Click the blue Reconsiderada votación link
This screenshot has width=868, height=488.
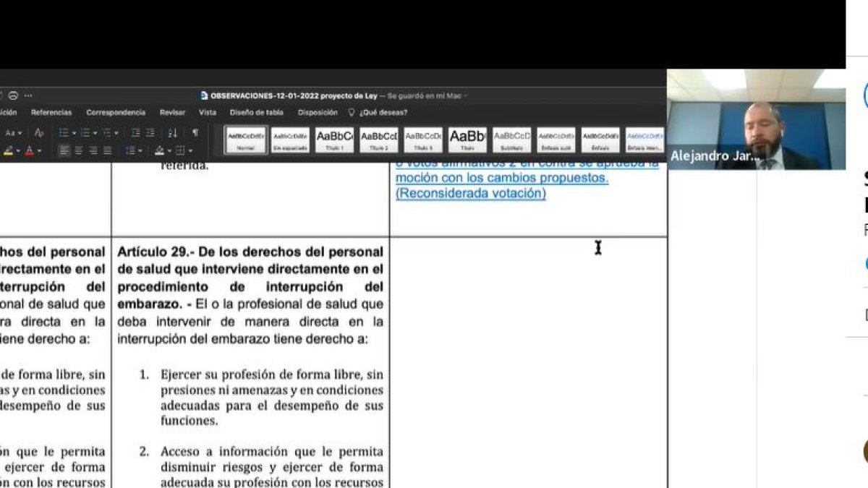tap(471, 194)
